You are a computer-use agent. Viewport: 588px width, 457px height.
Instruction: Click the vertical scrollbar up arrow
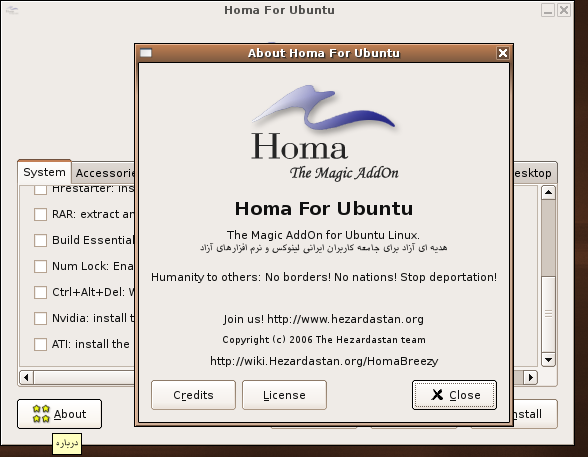548,193
